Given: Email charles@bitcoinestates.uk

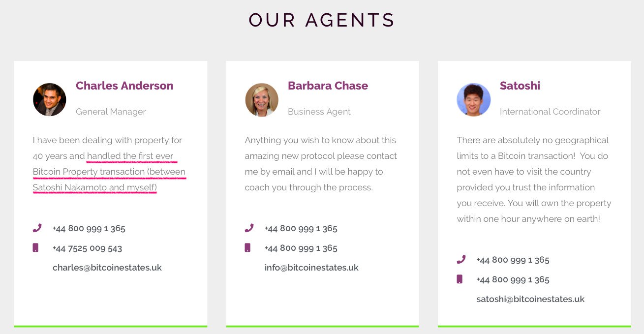Looking at the screenshot, I should pos(107,268).
